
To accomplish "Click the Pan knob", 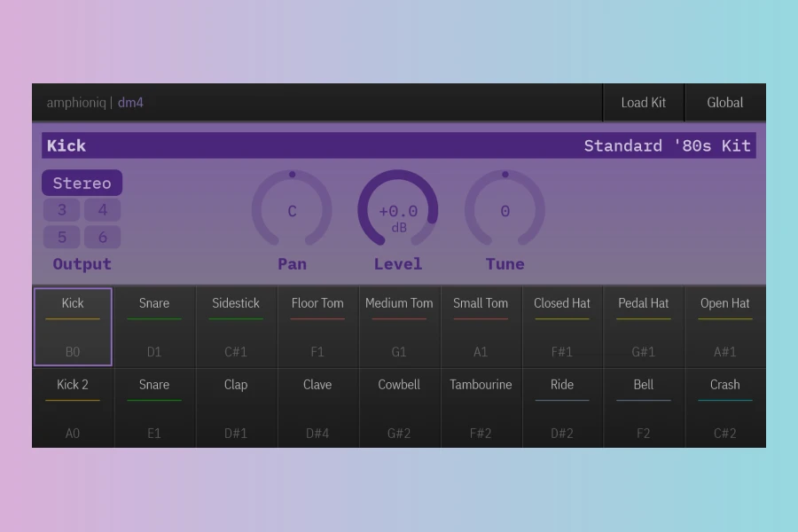I will (292, 209).
